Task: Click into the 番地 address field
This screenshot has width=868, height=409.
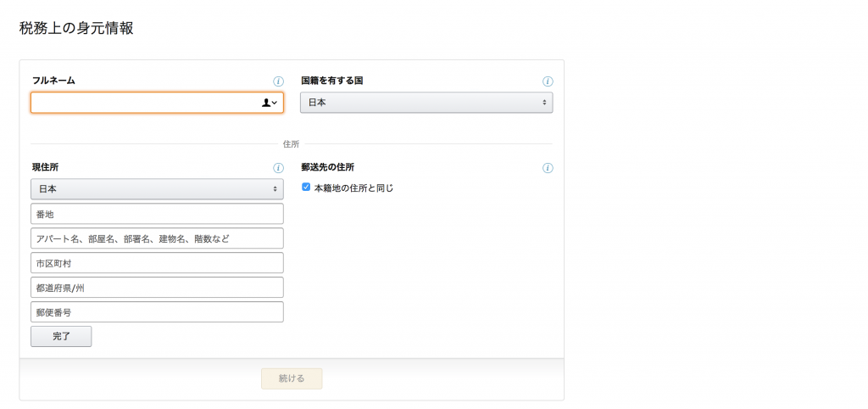Action: [157, 213]
